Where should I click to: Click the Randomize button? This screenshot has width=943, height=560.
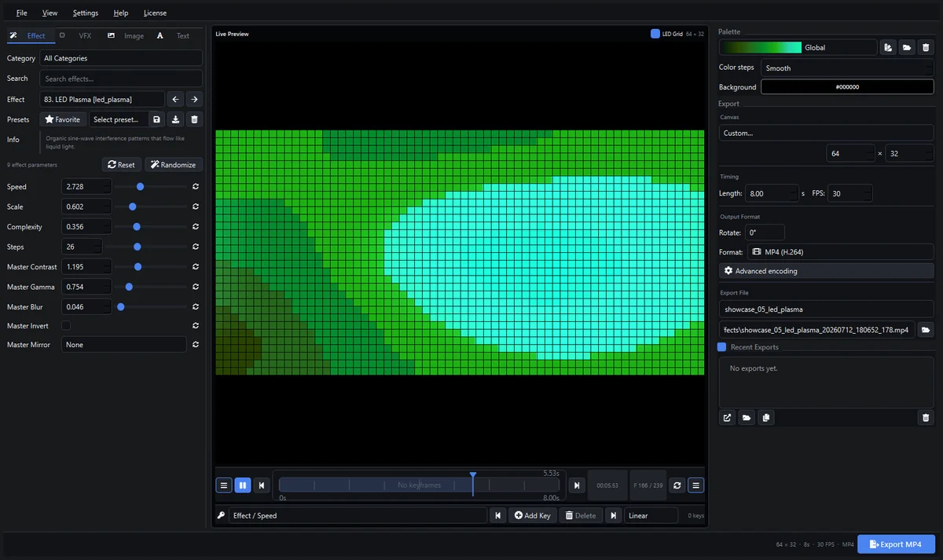173,165
